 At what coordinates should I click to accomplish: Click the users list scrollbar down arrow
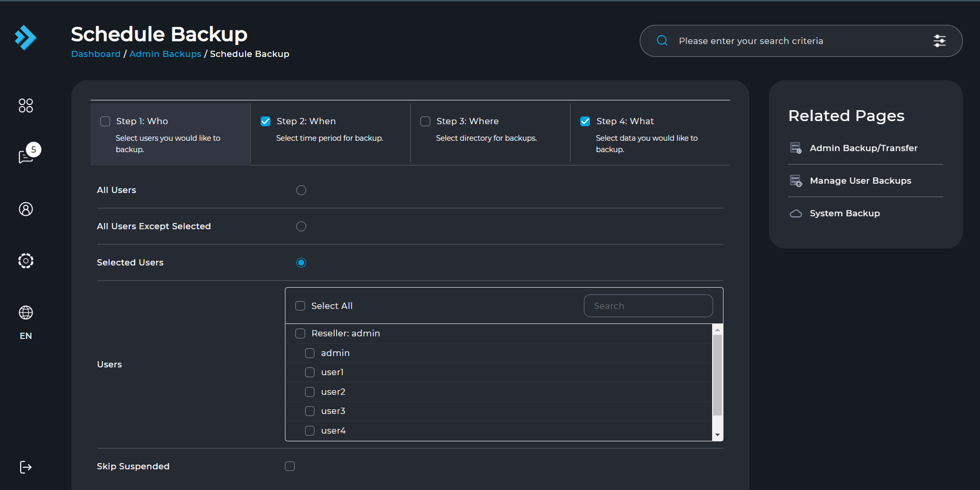tap(717, 435)
